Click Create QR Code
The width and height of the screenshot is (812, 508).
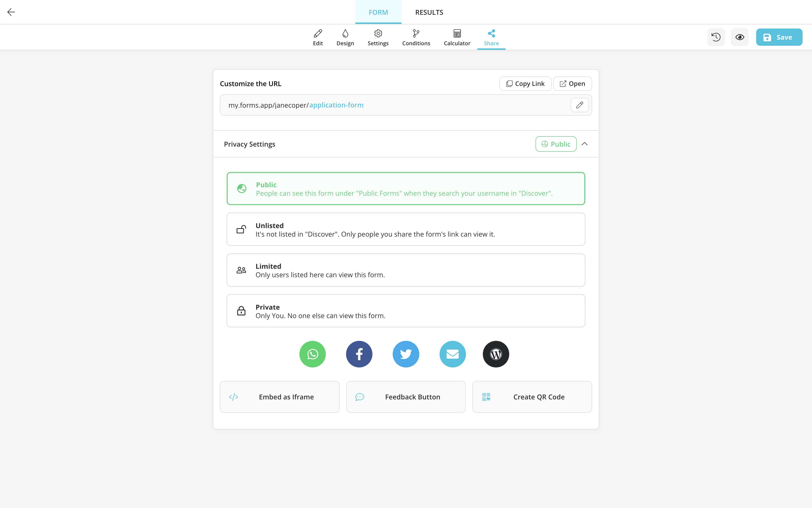pos(532,397)
